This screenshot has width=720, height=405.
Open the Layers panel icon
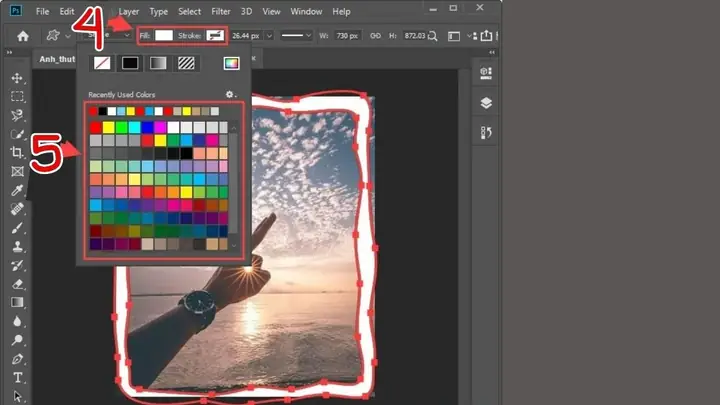tap(486, 103)
